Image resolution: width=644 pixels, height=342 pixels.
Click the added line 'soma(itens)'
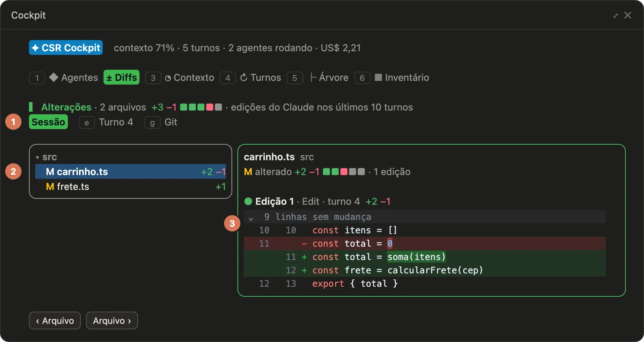click(424, 257)
